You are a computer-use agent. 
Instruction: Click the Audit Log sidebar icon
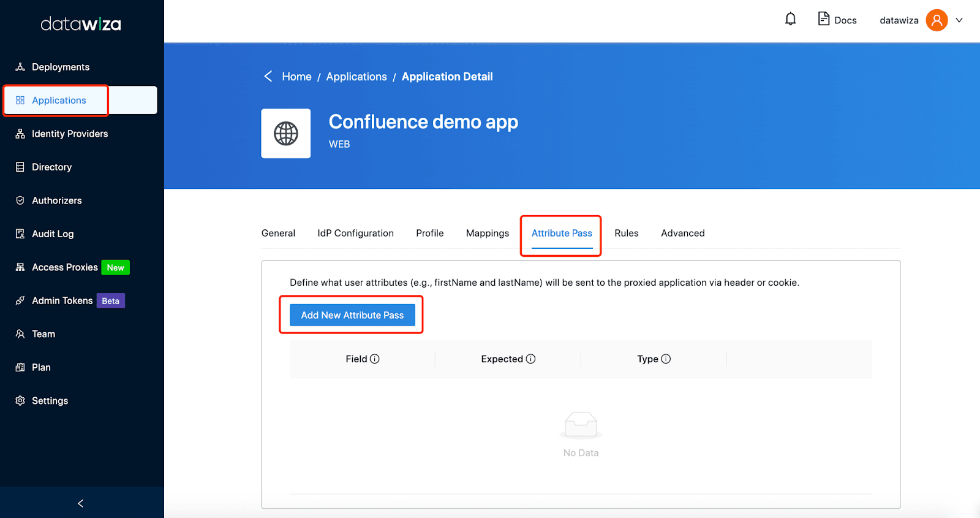click(20, 234)
